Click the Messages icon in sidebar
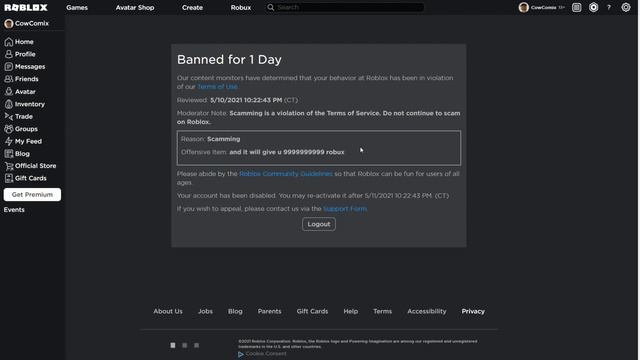640x360 pixels. pos(9,67)
